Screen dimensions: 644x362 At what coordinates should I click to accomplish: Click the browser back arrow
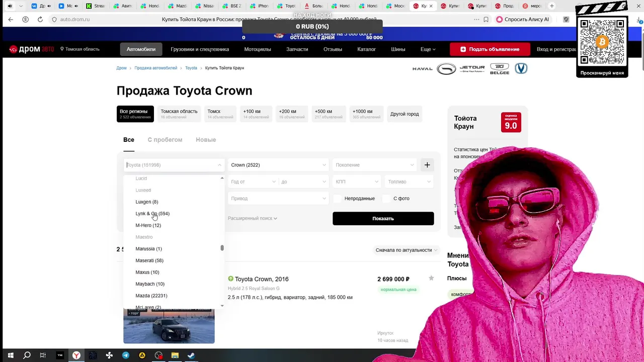[11, 19]
